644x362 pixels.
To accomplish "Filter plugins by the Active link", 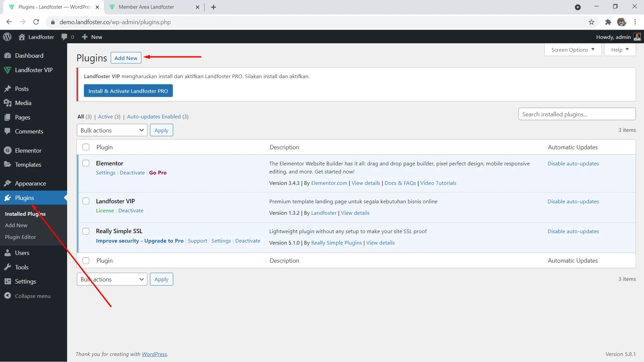I will (x=105, y=117).
